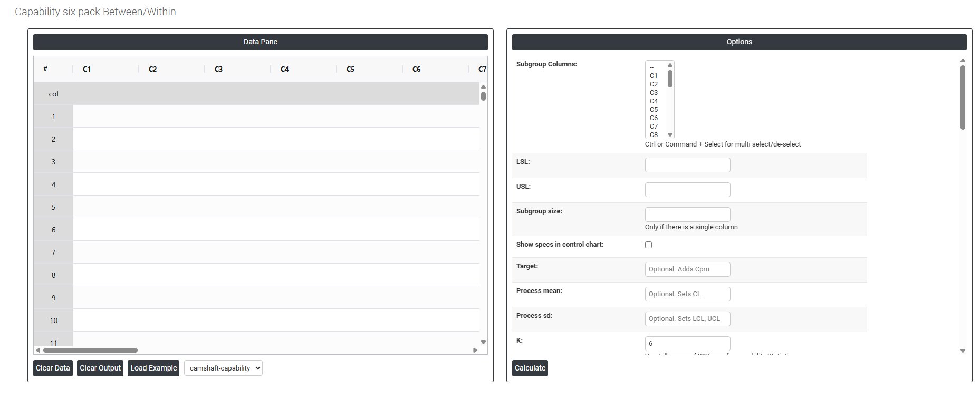The image size is (980, 399).
Task: Click the Options pane scroll-down arrow
Action: pos(963,351)
